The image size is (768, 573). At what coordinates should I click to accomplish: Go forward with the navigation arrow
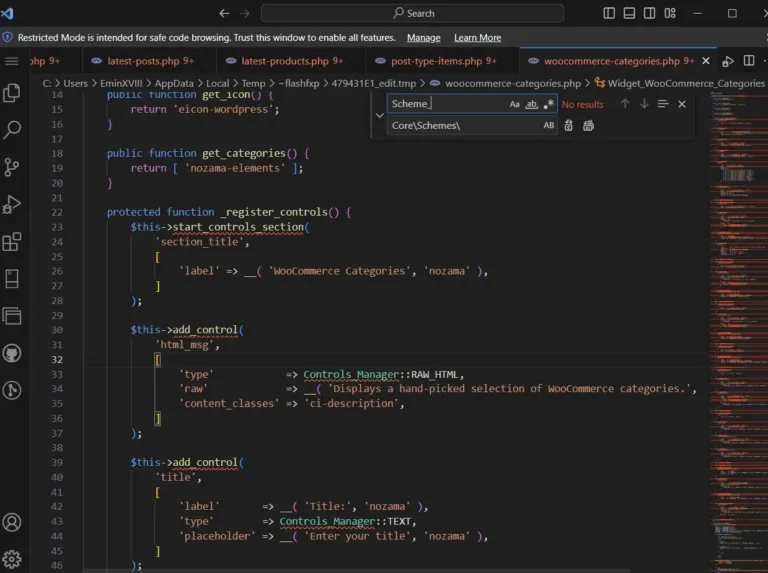coord(245,13)
